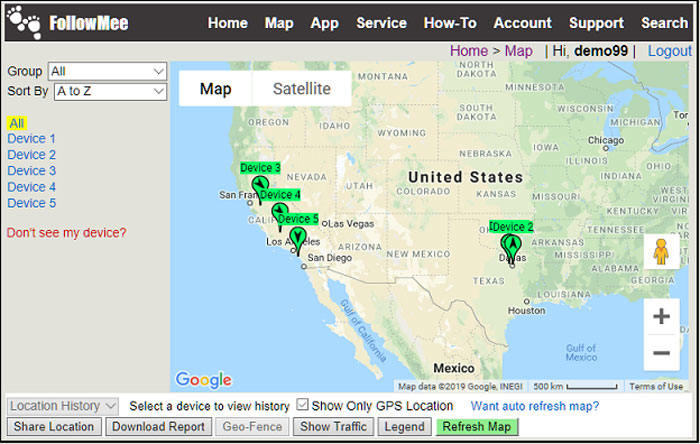
Task: Select All in the device list
Action: 17,123
